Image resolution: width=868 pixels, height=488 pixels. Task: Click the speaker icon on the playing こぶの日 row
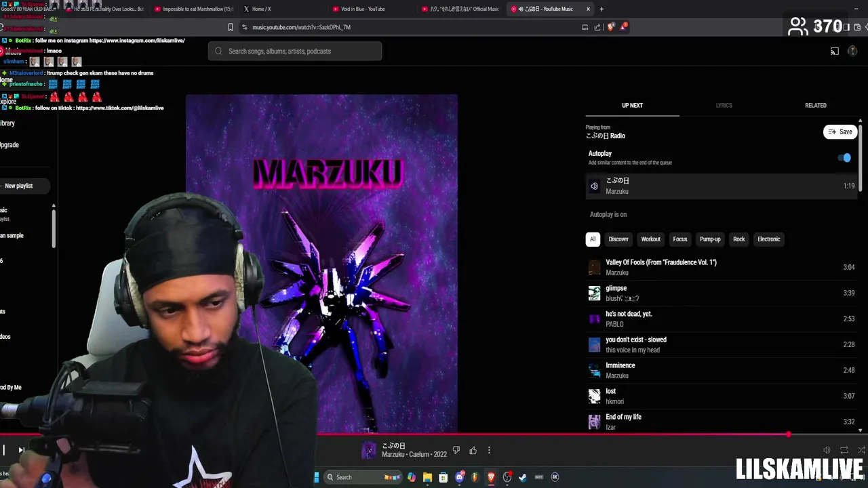coord(594,186)
